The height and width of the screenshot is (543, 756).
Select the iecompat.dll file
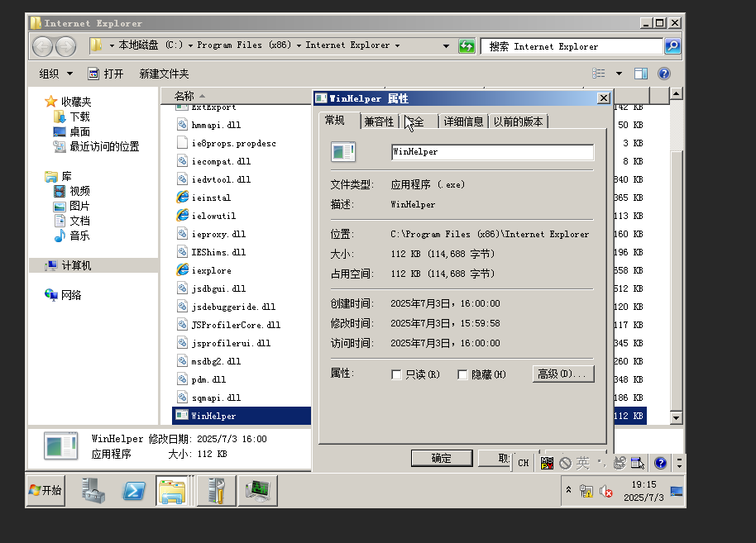click(x=214, y=161)
